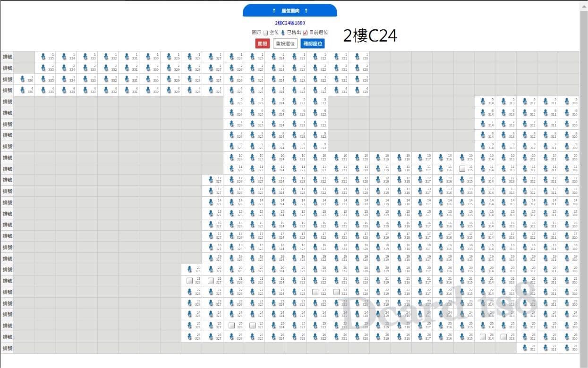Click sold seat icon row 20 number 328
Viewport: 588px width, 368px height.
pyautogui.click(x=190, y=269)
